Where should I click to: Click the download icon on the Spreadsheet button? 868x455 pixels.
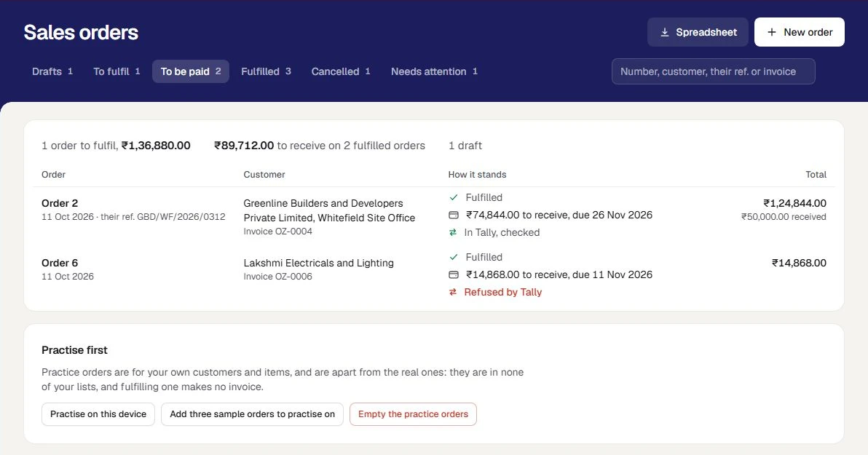(665, 33)
